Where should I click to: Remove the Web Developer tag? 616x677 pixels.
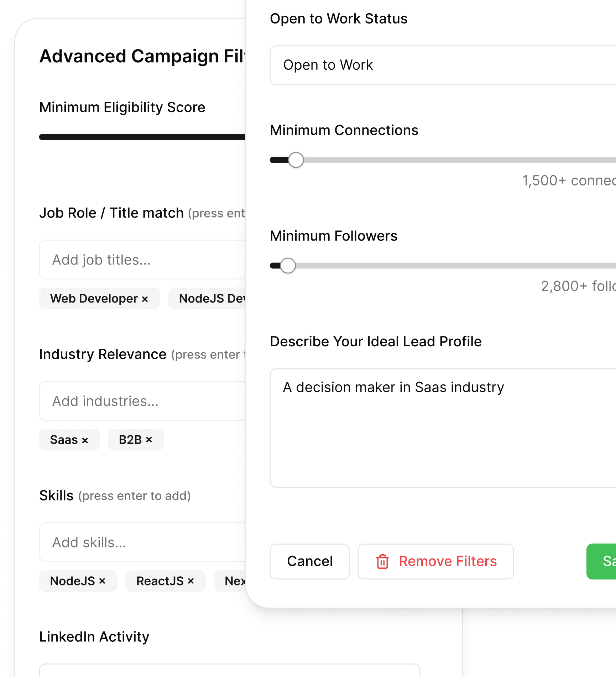[x=145, y=299]
